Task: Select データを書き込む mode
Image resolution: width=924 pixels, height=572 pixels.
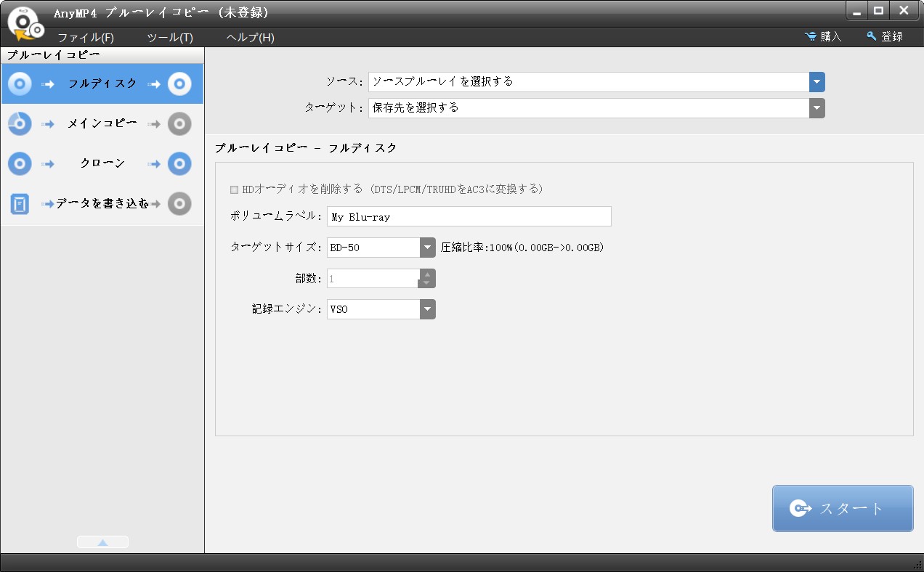Action: 102,204
